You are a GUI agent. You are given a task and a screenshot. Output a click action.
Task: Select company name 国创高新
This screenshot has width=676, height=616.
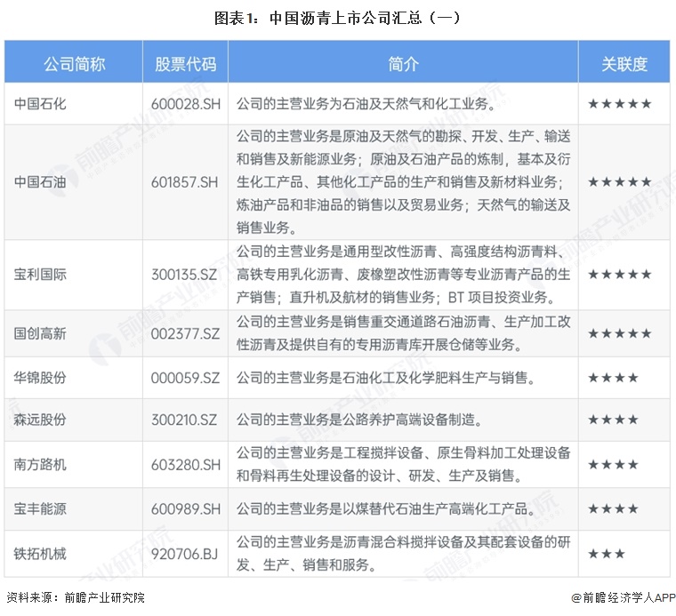click(40, 333)
